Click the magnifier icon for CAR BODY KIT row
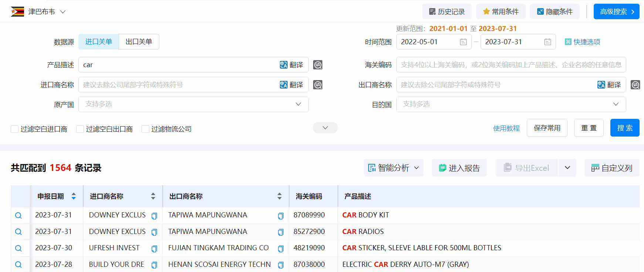Viewport: 644px width, 272px height. coord(18,216)
